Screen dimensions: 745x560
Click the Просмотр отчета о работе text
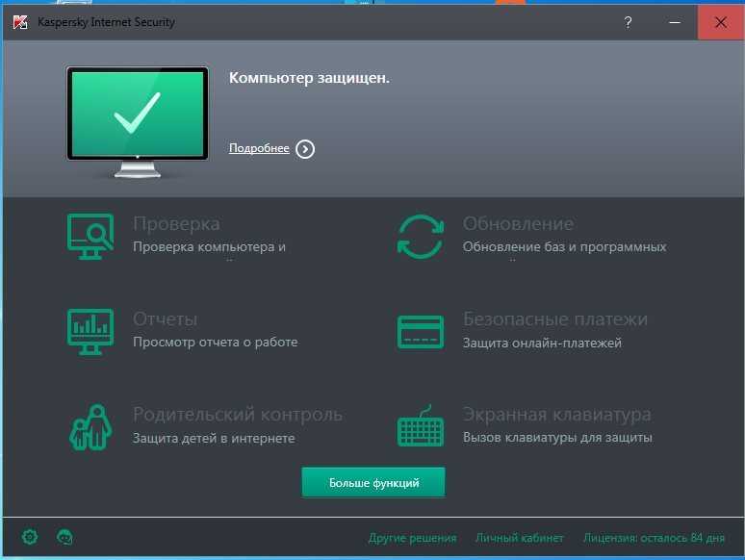(x=216, y=342)
